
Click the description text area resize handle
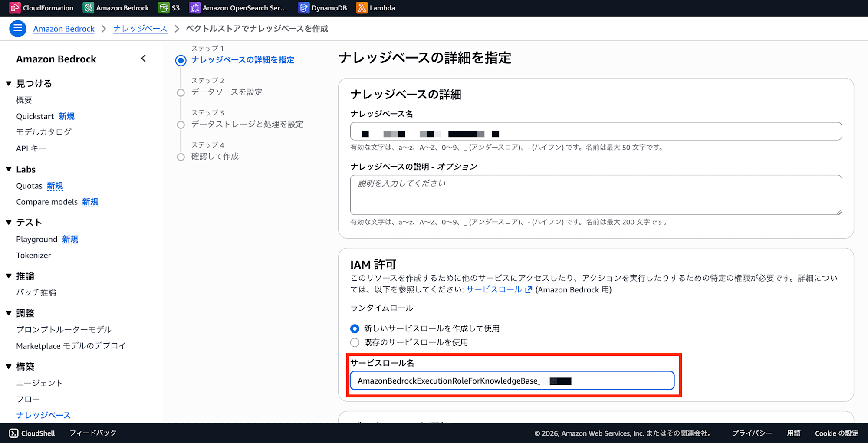click(x=839, y=211)
